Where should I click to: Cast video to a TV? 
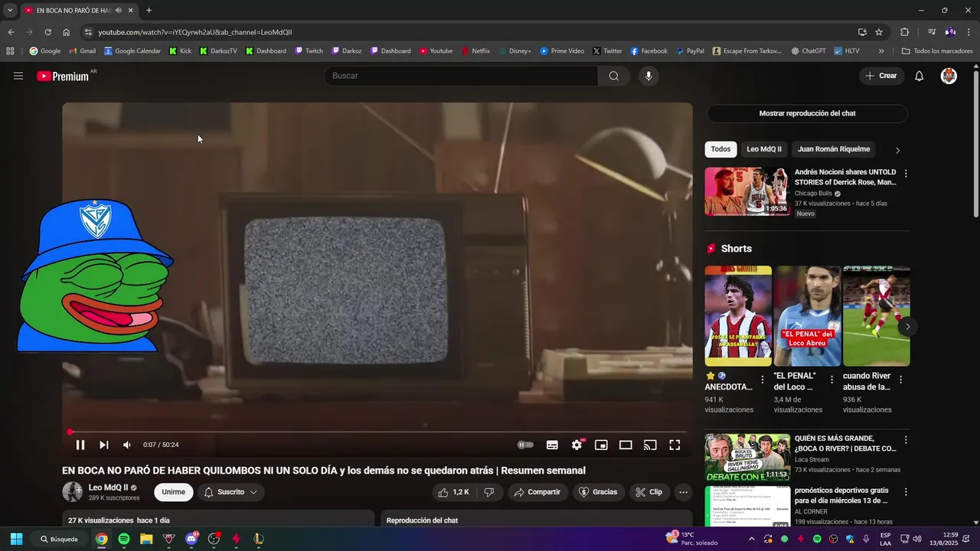(x=650, y=445)
